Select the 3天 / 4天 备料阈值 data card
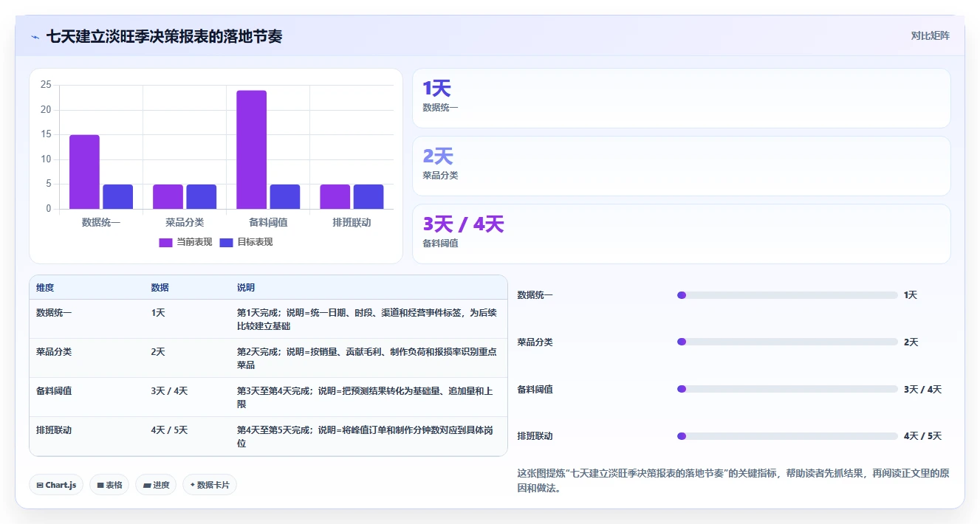The height and width of the screenshot is (524, 980). tap(681, 234)
